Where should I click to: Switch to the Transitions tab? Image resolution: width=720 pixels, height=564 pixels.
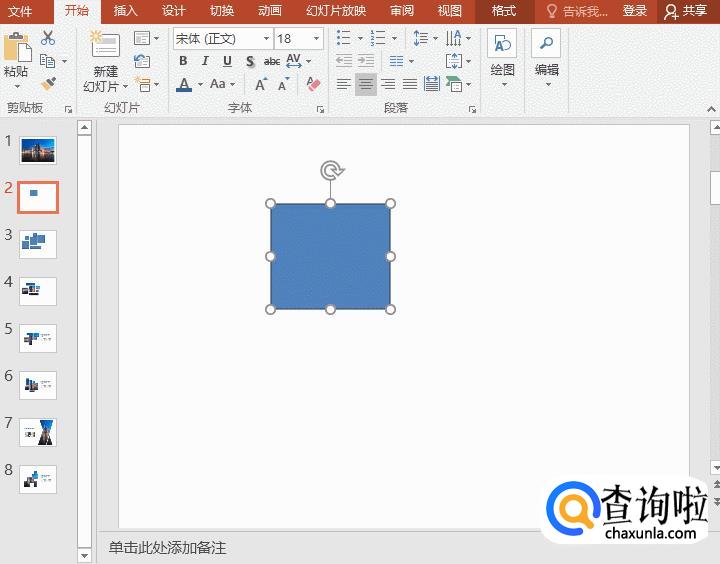pos(222,11)
